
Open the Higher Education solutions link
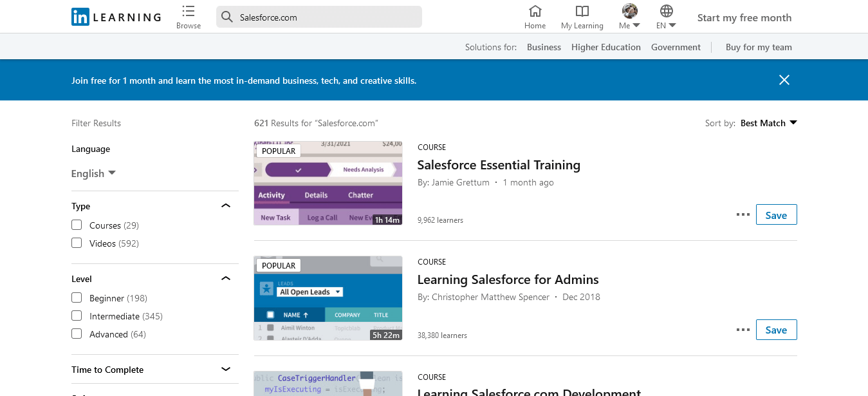click(x=605, y=47)
